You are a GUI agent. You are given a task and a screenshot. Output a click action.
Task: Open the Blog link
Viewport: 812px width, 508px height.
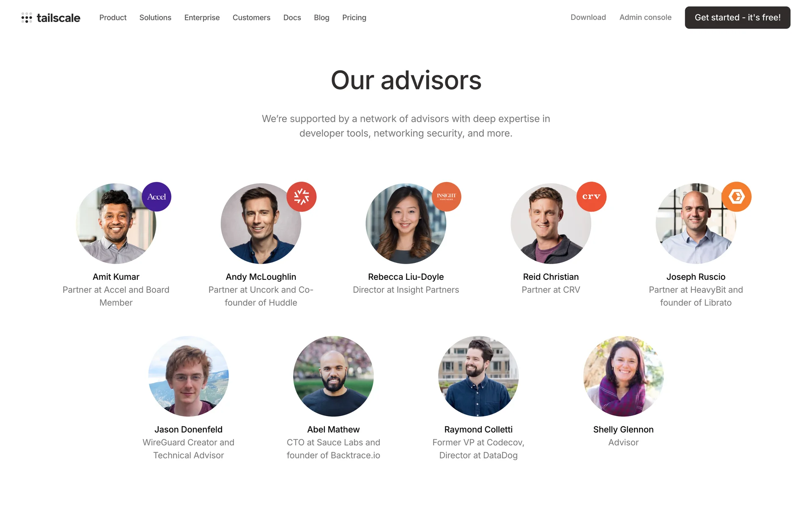click(x=321, y=17)
